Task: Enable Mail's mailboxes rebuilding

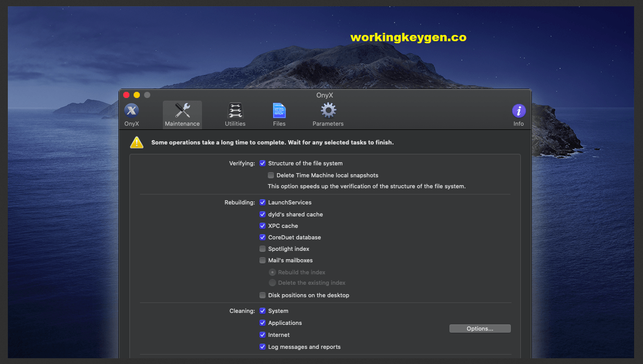Action: (x=263, y=260)
